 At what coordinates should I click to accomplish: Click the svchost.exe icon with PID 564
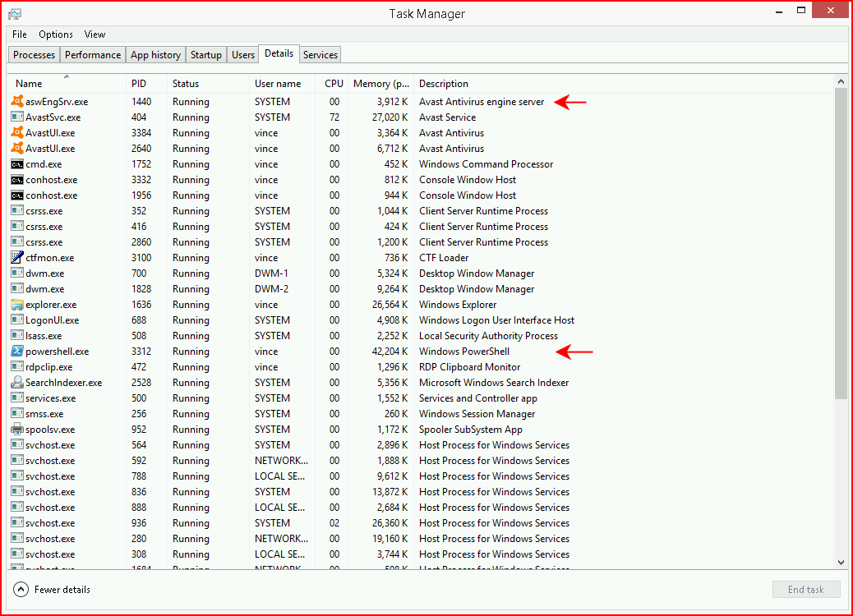coord(17,445)
